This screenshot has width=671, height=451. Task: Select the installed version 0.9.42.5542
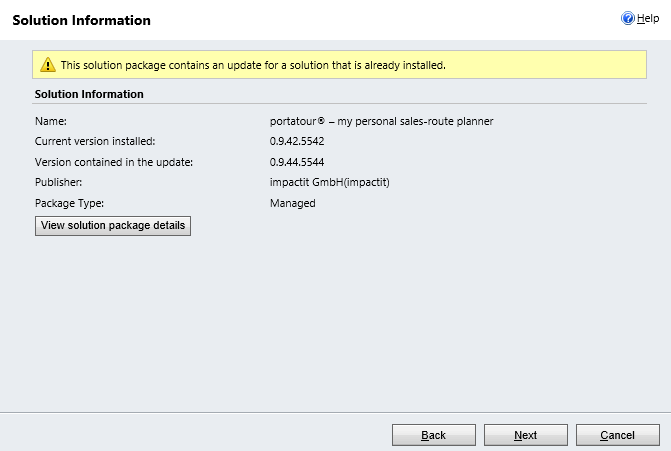click(297, 141)
